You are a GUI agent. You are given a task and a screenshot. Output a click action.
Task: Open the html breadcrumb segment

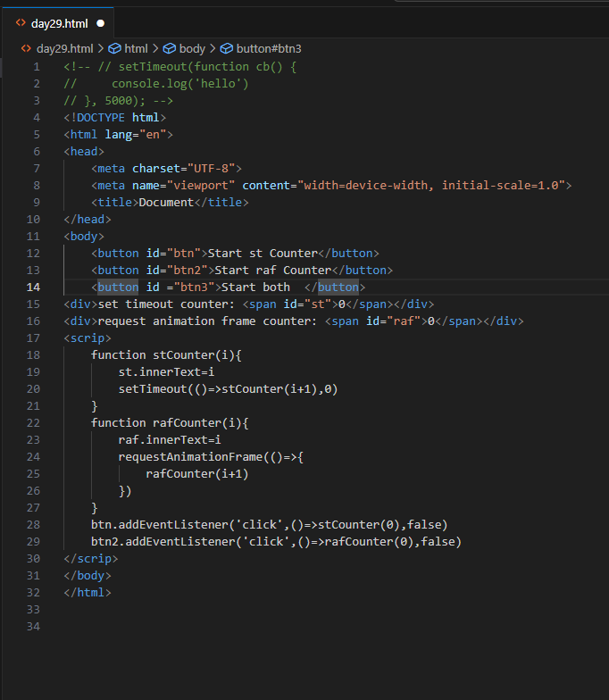pos(136,48)
